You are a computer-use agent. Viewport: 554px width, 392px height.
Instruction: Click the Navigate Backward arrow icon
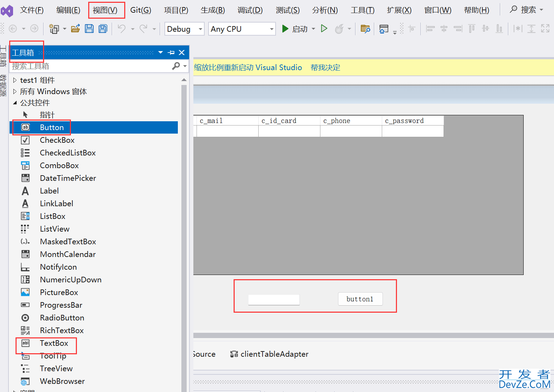point(13,29)
